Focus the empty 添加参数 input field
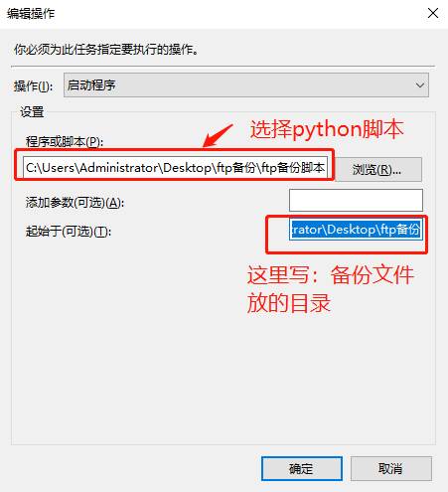Image resolution: width=448 pixels, height=492 pixels. tap(356, 200)
